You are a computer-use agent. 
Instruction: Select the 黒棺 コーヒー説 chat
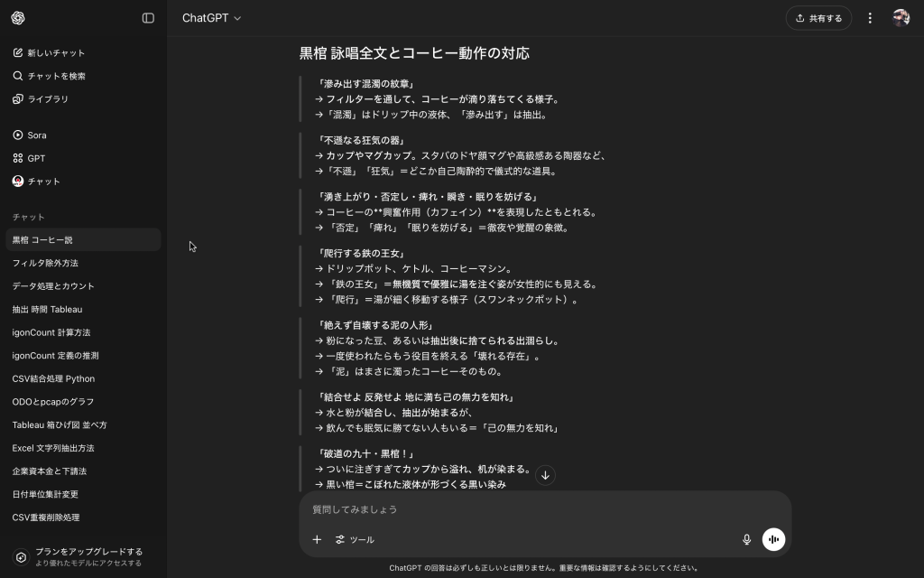83,240
